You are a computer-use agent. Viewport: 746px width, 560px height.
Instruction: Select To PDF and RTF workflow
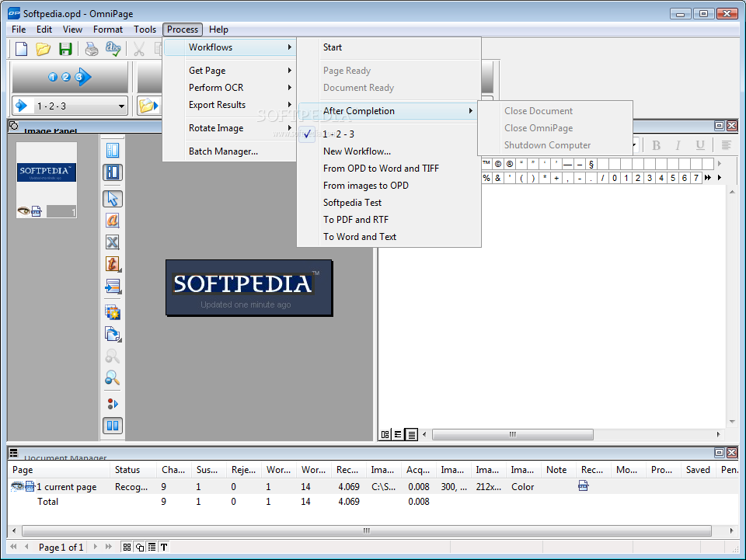[x=389, y=220]
